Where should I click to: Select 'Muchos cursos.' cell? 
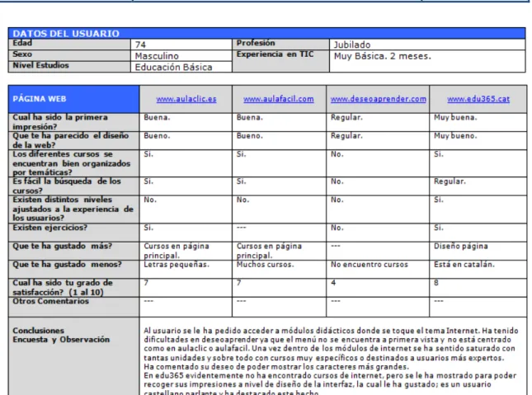[x=265, y=265]
